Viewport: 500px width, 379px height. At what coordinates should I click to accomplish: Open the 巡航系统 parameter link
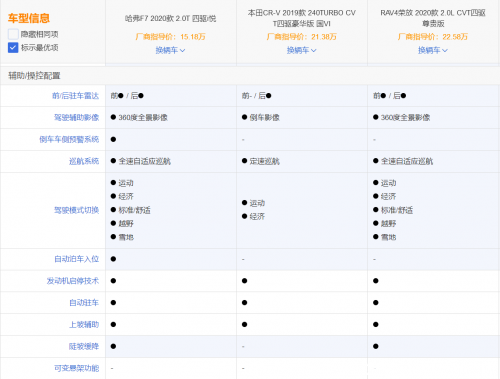point(84,161)
